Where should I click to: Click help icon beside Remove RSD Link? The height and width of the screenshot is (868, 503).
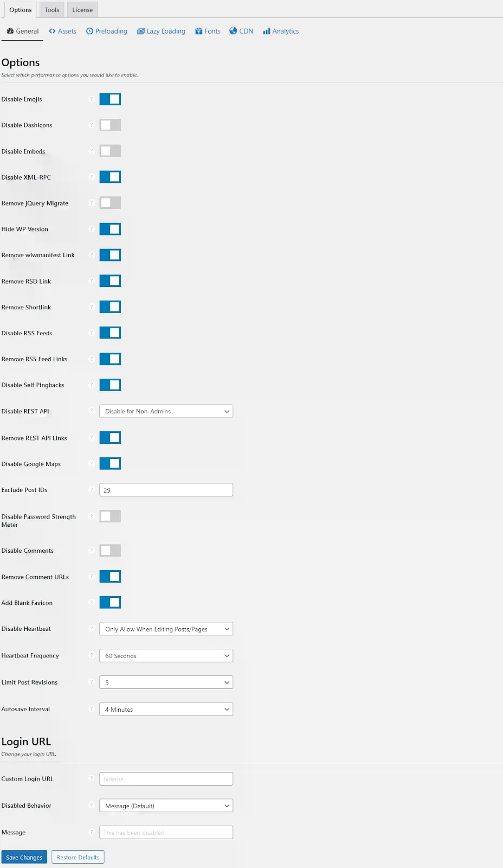91,281
